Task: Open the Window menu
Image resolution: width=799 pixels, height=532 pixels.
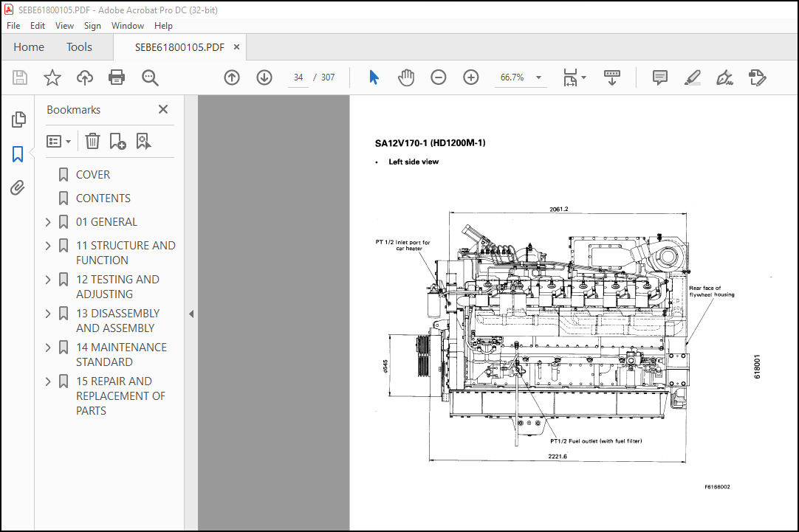Action: [x=128, y=25]
